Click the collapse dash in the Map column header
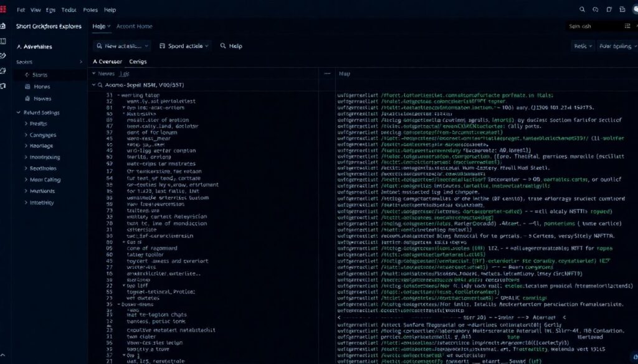Viewport: 638px width, 364px height. (326, 73)
